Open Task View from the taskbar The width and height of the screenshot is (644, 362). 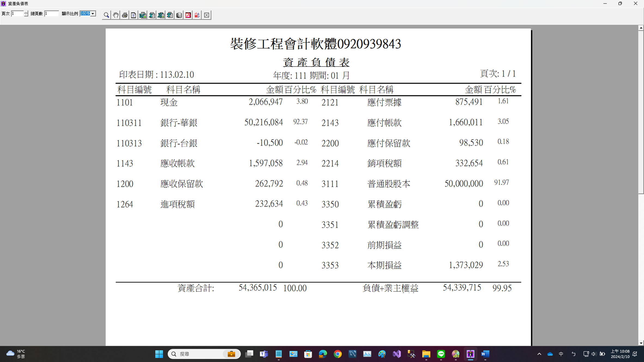(249, 354)
